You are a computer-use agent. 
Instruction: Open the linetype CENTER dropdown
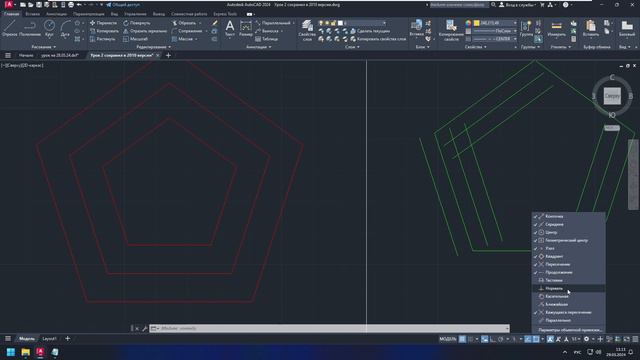(x=495, y=39)
